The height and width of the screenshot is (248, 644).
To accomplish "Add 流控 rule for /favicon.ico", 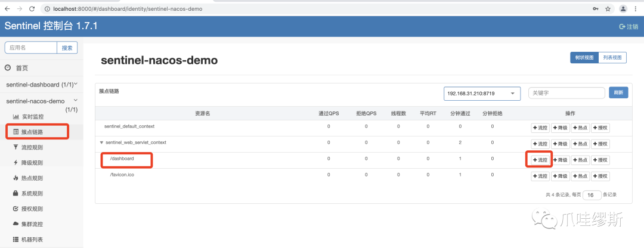I will (540, 176).
